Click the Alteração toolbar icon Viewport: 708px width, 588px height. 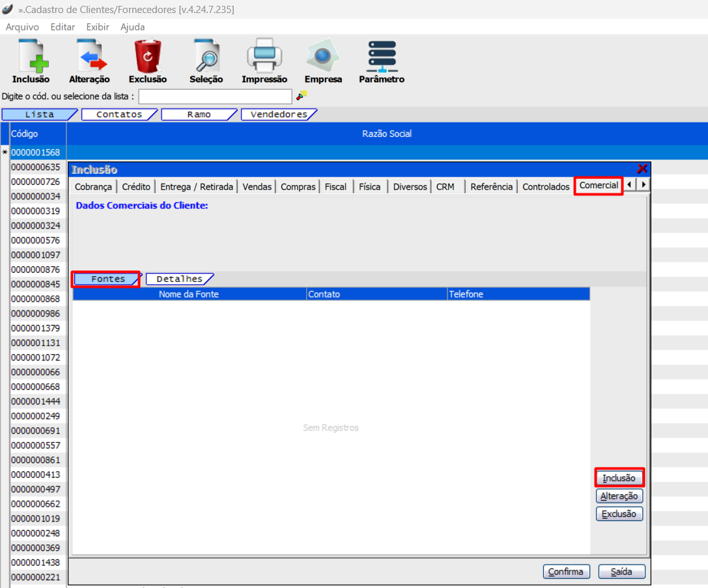(x=89, y=57)
